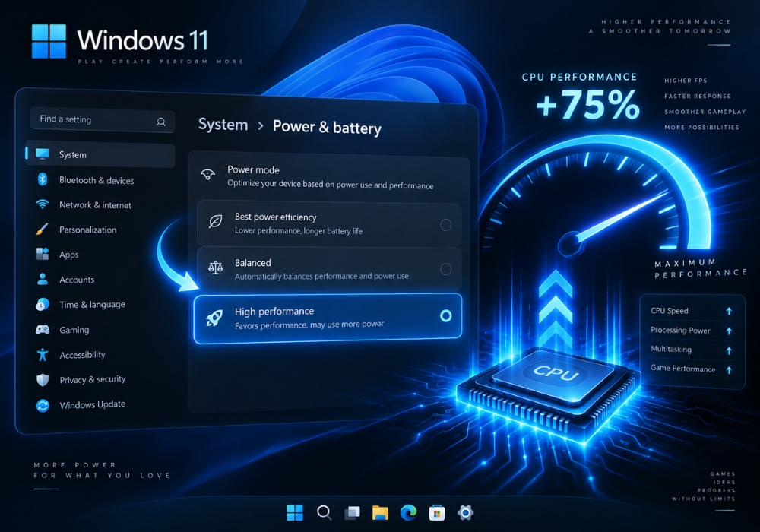
Task: Click the arrow next to CPU Speed
Action: point(729,311)
